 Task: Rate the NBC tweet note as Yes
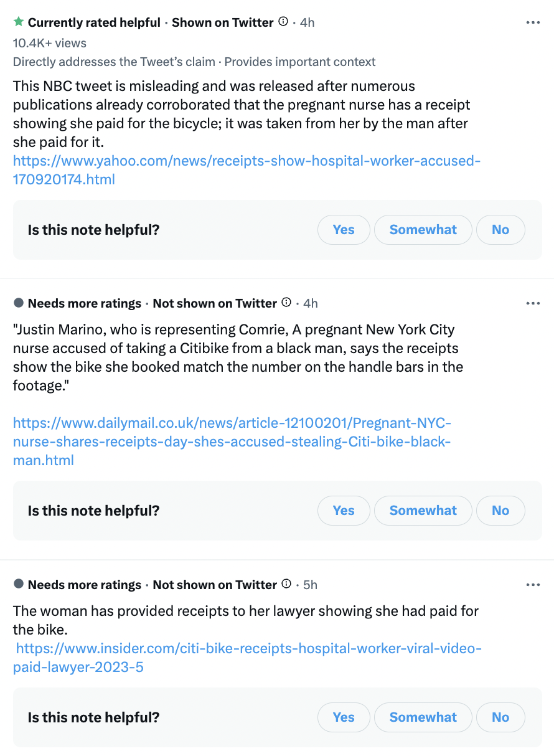pos(344,230)
